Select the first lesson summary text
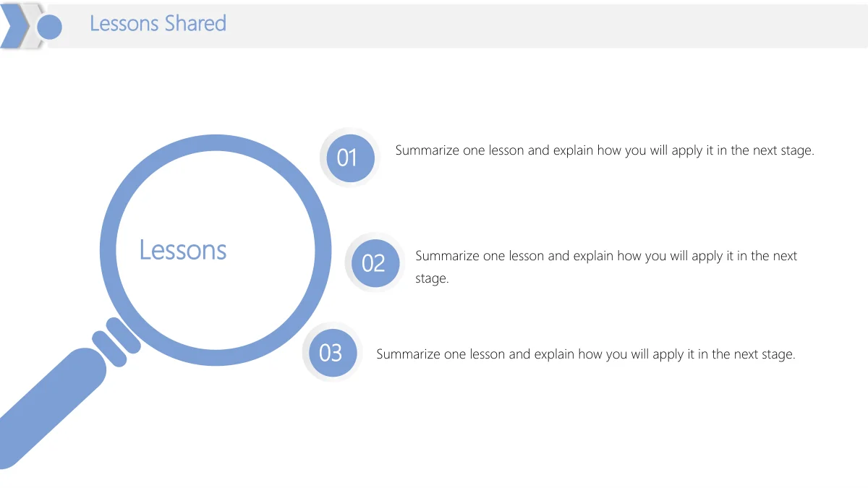 [x=605, y=150]
